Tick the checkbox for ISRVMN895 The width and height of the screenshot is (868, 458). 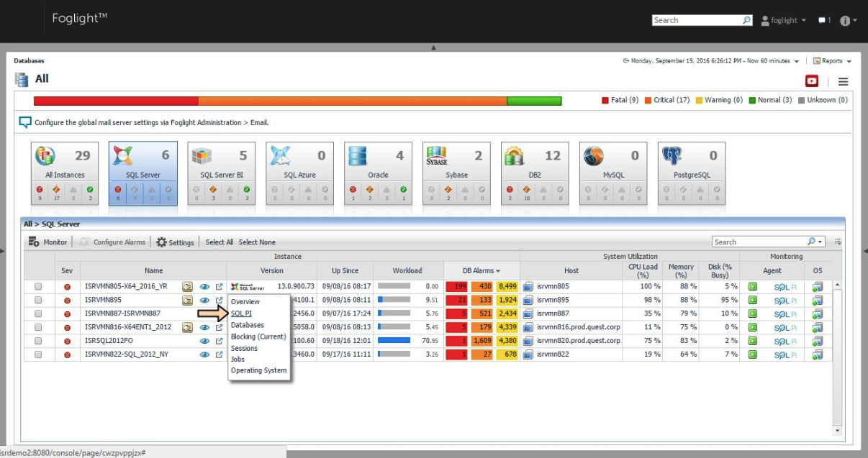[x=38, y=300]
